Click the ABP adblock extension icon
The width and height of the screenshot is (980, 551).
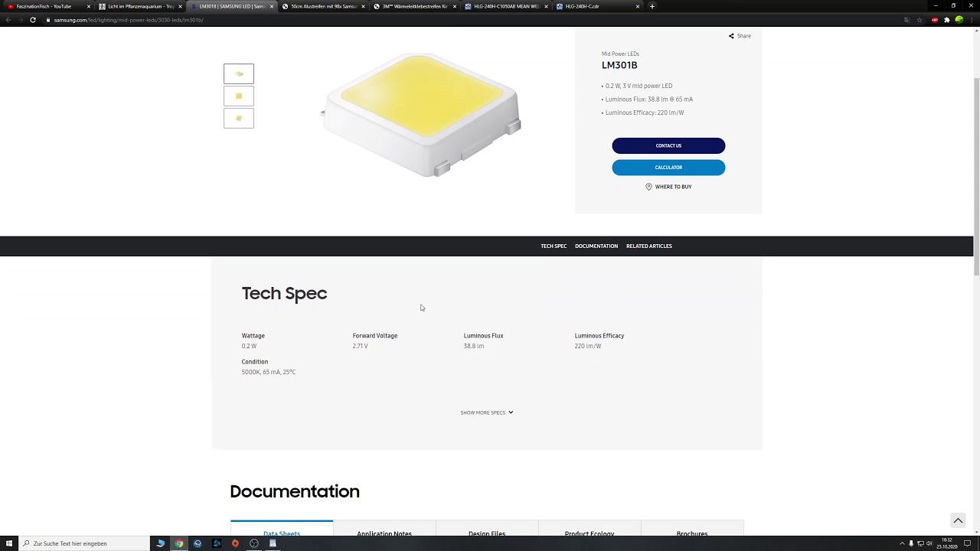935,20
